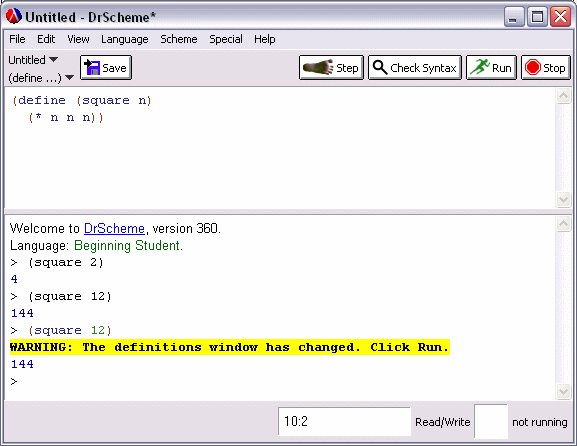Click the empty box beside Read/Write

pos(491,421)
